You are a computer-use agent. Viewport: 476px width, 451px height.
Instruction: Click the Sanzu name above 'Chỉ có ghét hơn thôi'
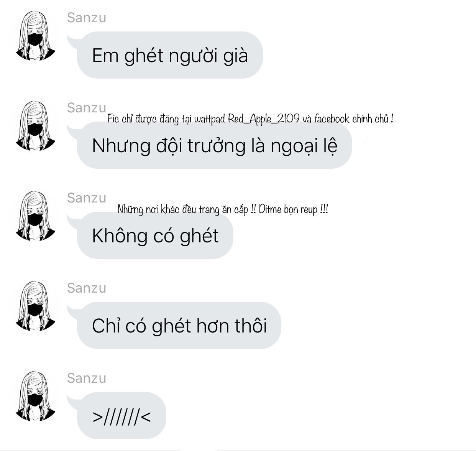point(87,288)
